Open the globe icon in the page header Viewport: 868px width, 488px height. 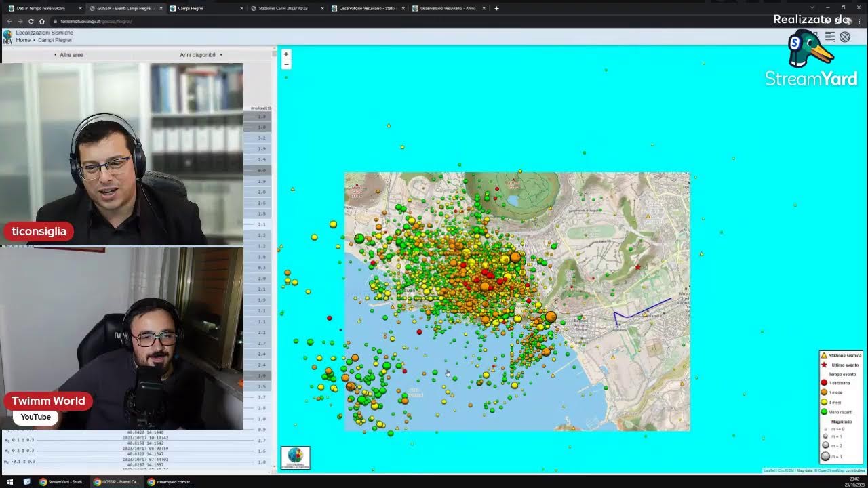point(845,37)
